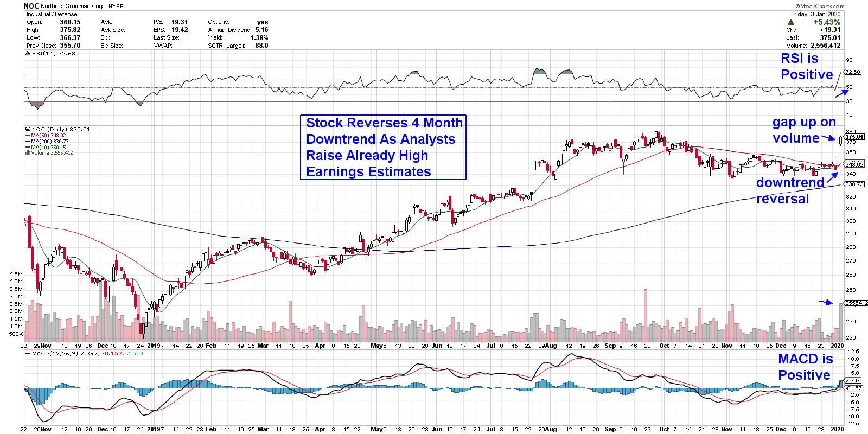Click the Annual Dividend value 5.16
The height and width of the screenshot is (434, 868).
[260, 30]
